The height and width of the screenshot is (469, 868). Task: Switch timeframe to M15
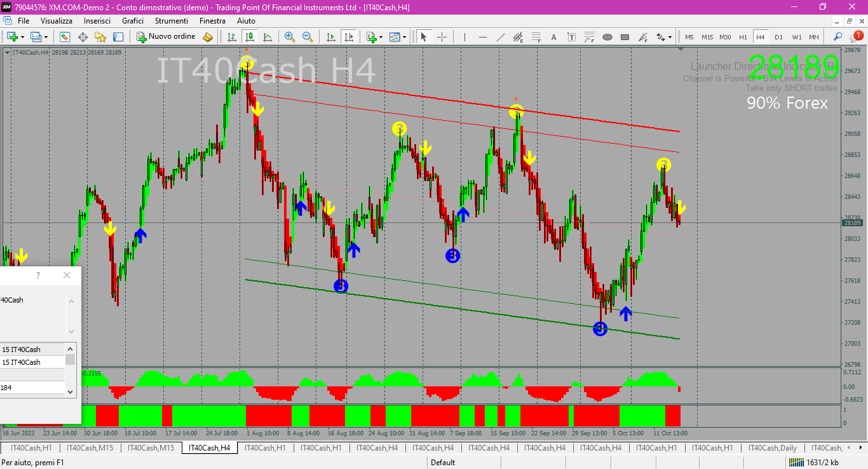707,37
